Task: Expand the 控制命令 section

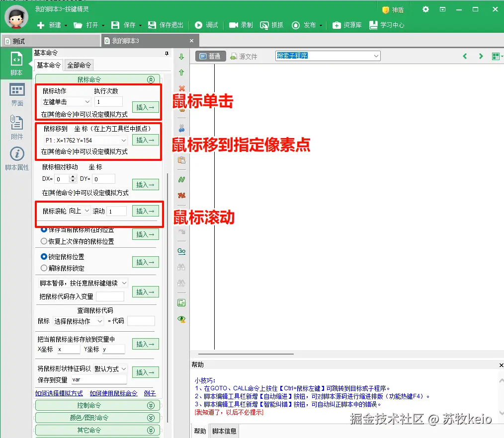Action: [98, 405]
